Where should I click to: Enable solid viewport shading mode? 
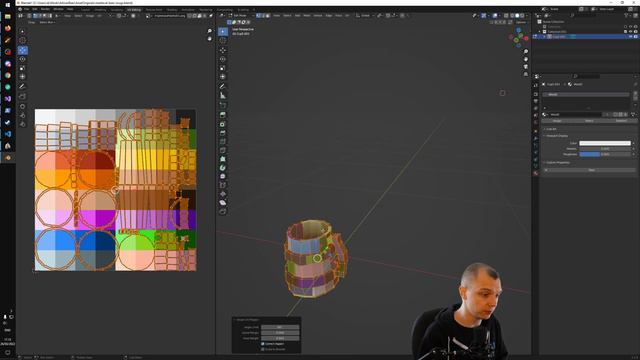[x=517, y=16]
